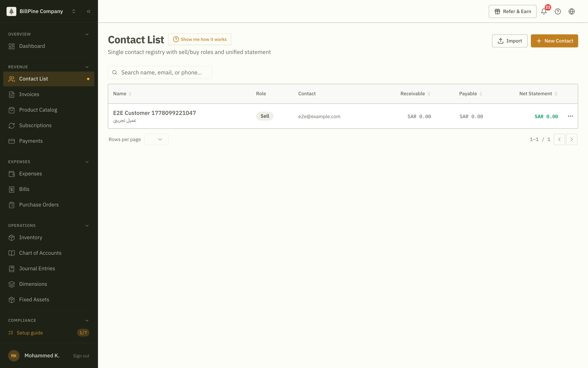The image size is (588, 368).
Task: Sort table by Net Statement column
Action: (x=538, y=94)
